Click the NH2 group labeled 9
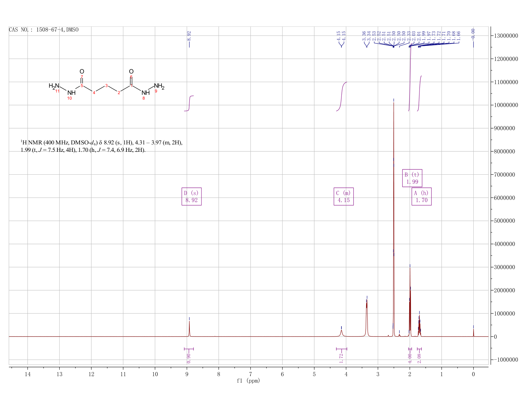 (x=159, y=86)
